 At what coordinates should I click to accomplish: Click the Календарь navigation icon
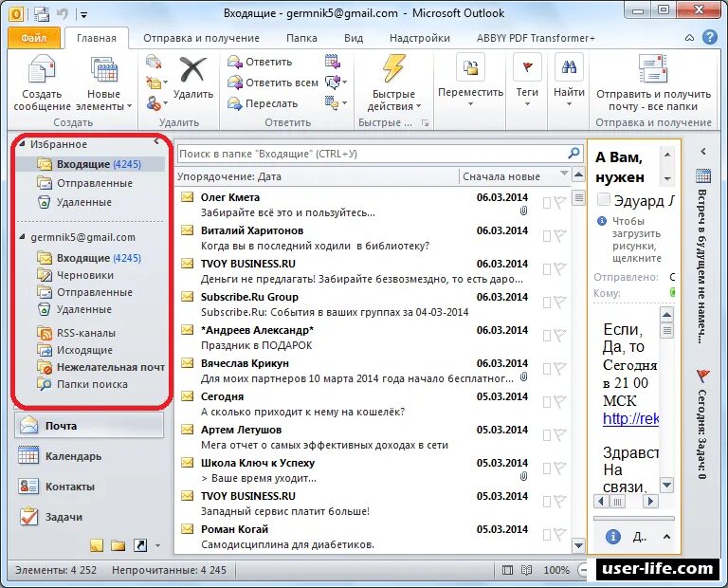[x=28, y=455]
